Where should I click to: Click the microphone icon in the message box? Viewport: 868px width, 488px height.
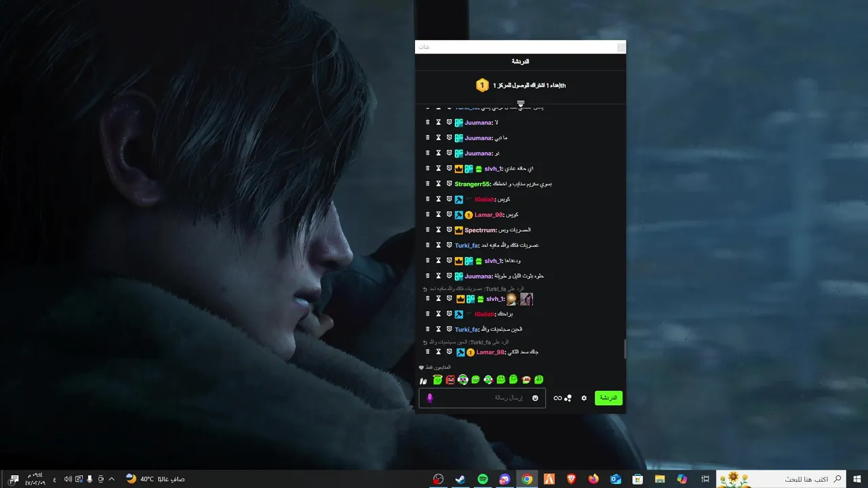pyautogui.click(x=429, y=398)
